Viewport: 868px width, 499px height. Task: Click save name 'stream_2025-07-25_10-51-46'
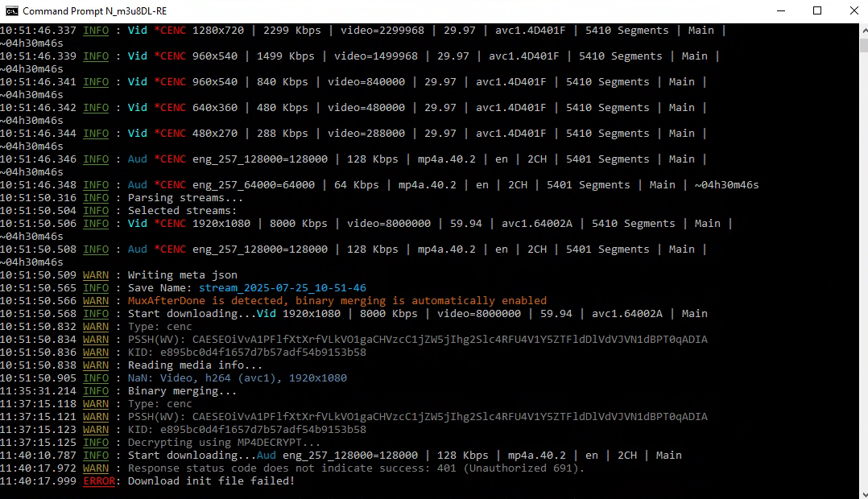283,288
